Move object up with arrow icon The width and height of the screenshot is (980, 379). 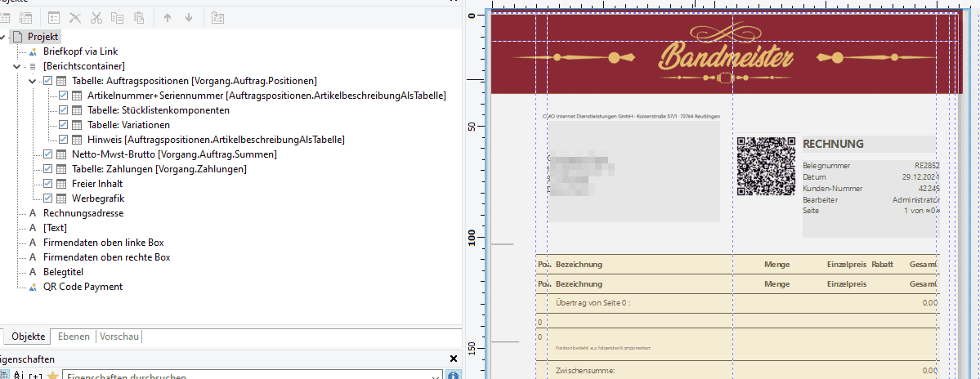(x=167, y=17)
